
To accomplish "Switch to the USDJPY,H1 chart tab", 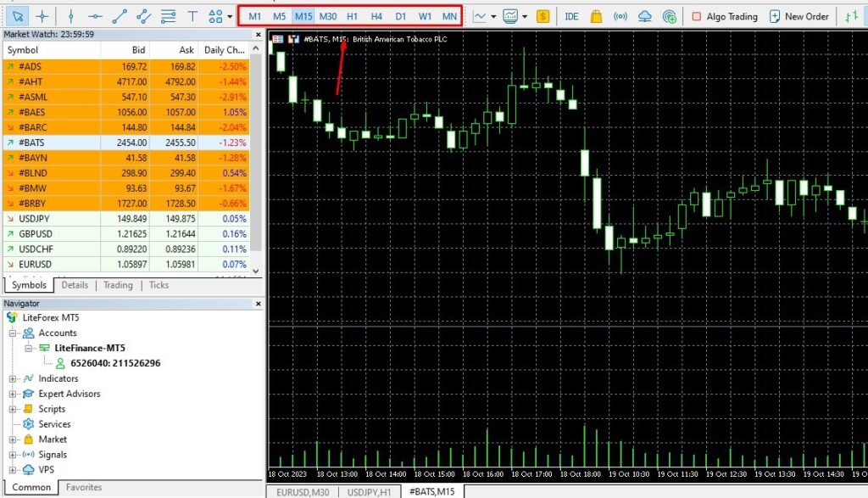I will pyautogui.click(x=368, y=491).
